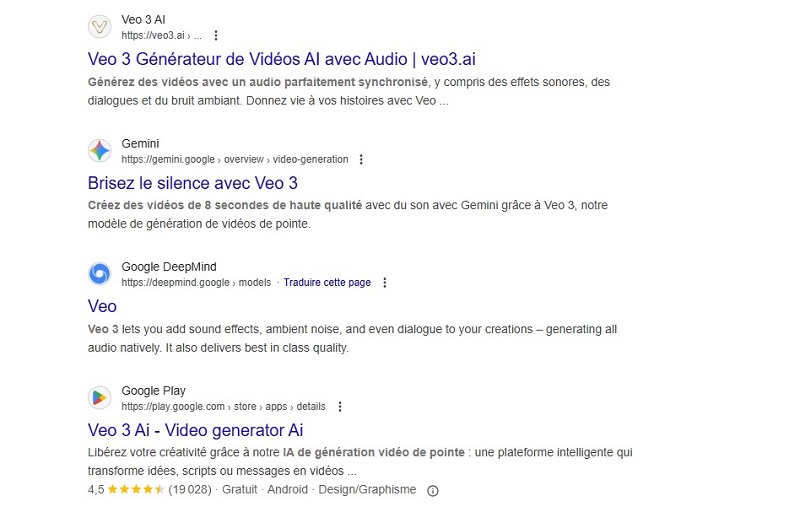The width and height of the screenshot is (800, 512).
Task: Open 'Veo 3 Ai - Video generator Ai' link
Action: point(195,430)
